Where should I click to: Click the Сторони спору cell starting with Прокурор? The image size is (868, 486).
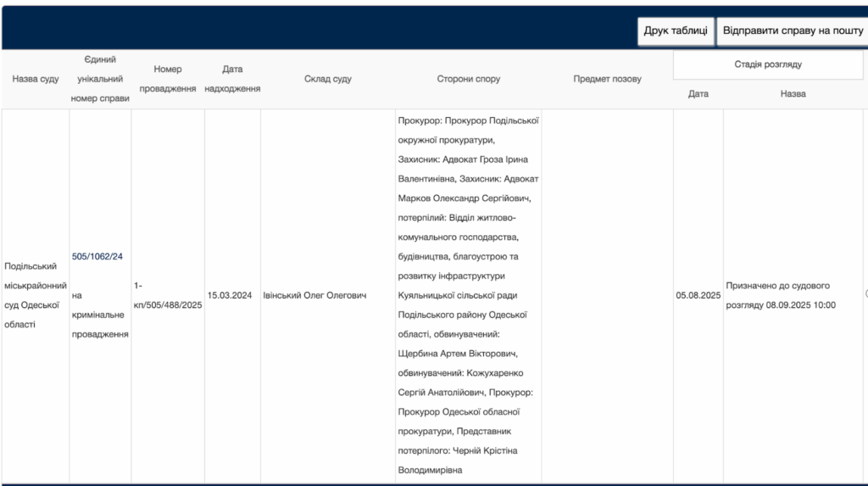pos(468,295)
